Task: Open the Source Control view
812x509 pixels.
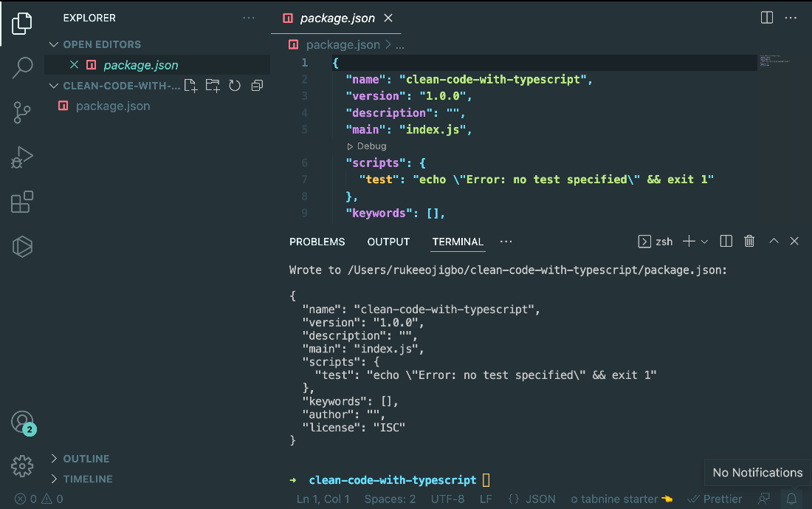Action: (22, 112)
